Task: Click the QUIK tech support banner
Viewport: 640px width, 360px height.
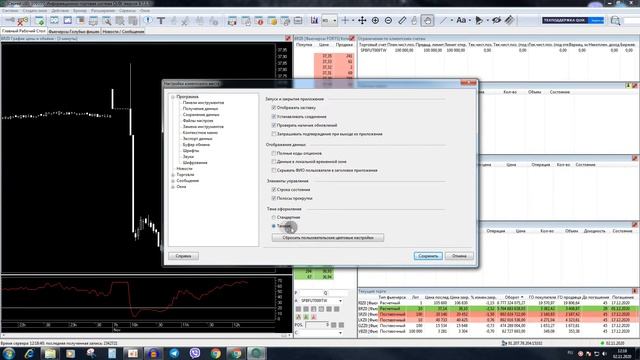Action: [x=573, y=20]
